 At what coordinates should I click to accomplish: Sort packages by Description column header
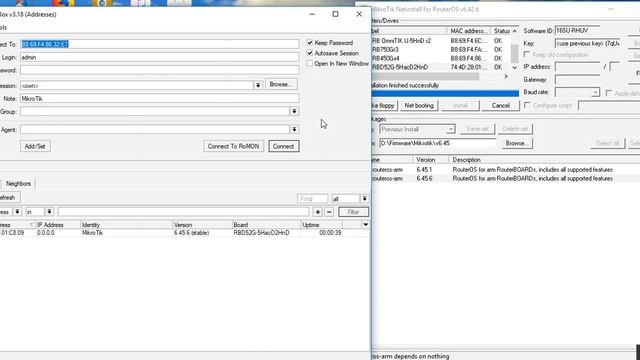click(x=544, y=160)
